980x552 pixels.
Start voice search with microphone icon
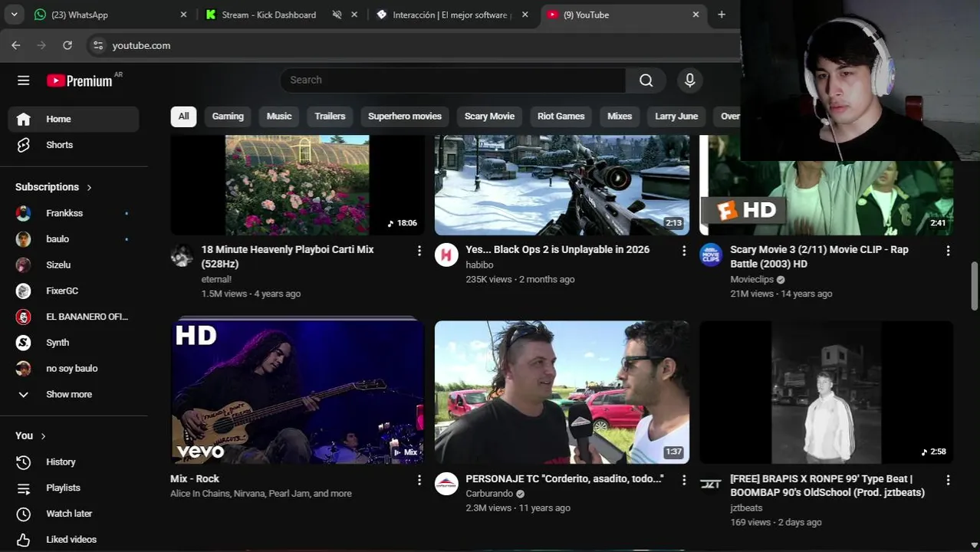(689, 80)
